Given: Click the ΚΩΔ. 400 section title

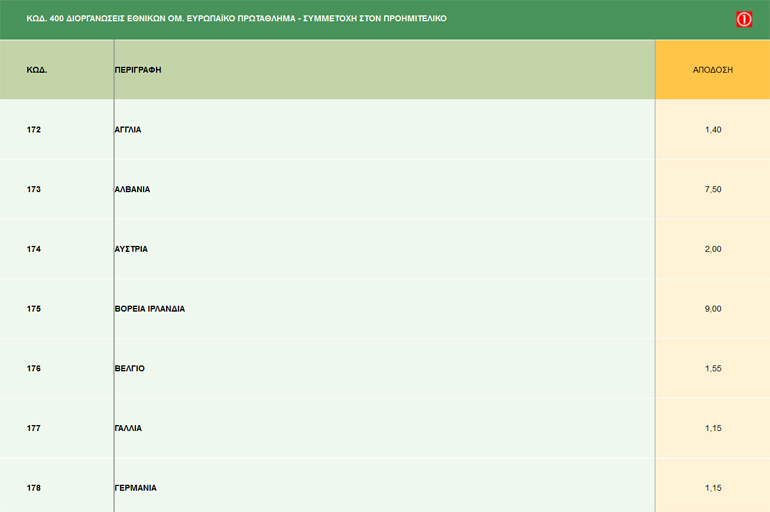Looking at the screenshot, I should pos(236,19).
